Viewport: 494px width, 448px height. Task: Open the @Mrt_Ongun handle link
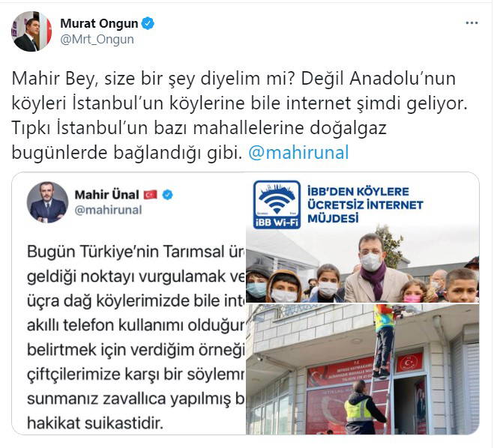(x=97, y=40)
